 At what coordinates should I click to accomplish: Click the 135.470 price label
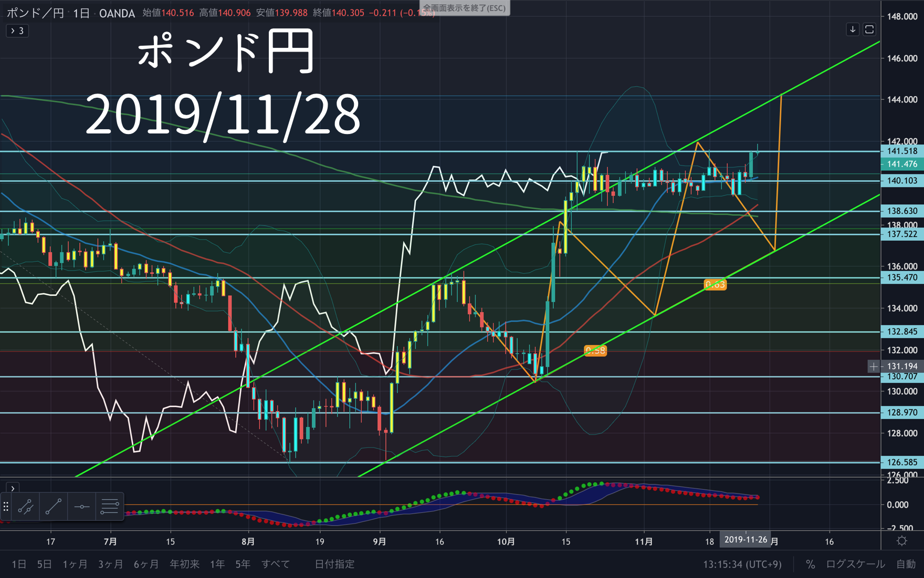[x=902, y=277]
